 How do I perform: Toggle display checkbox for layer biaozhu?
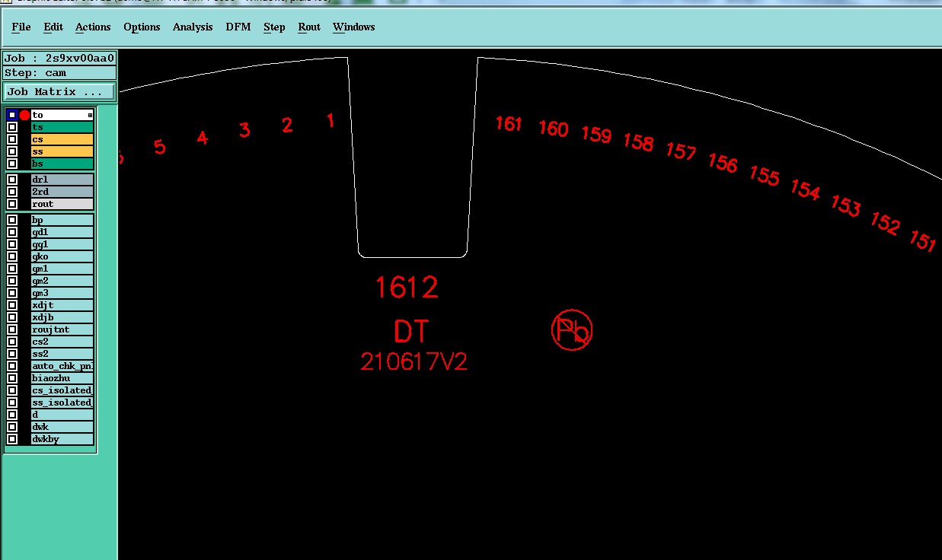12,378
